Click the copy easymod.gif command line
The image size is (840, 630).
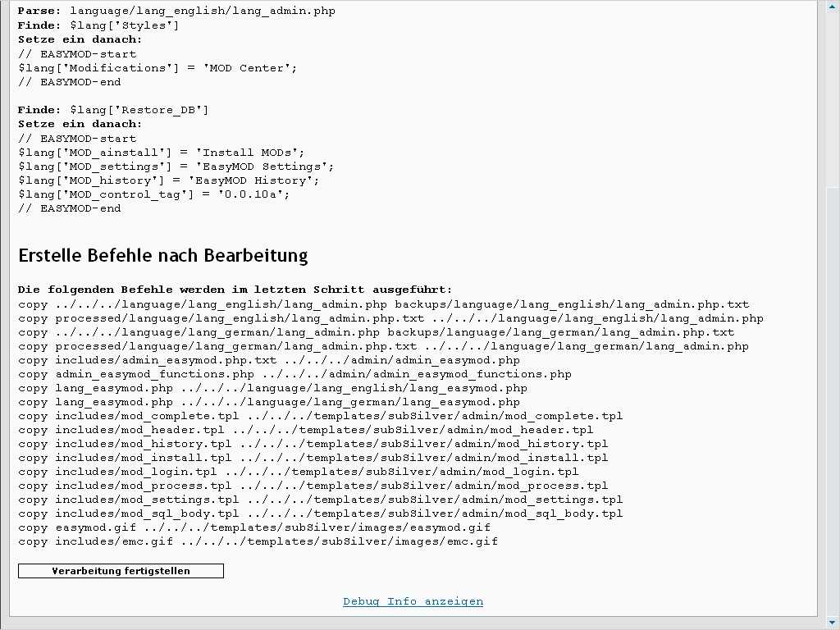pyautogui.click(x=254, y=527)
